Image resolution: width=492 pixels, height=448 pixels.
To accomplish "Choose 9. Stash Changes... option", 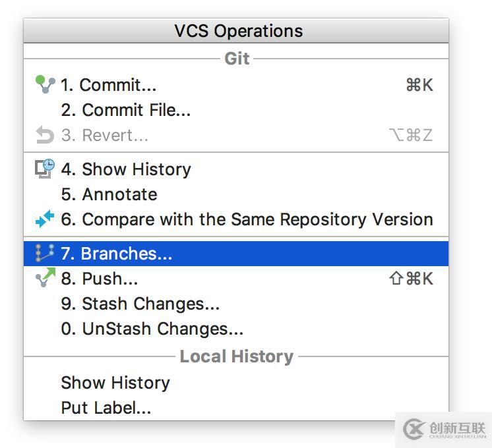I will point(236,304).
